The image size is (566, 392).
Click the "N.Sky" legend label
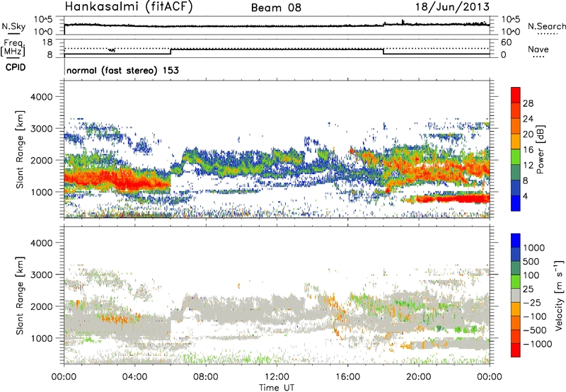tap(13, 26)
